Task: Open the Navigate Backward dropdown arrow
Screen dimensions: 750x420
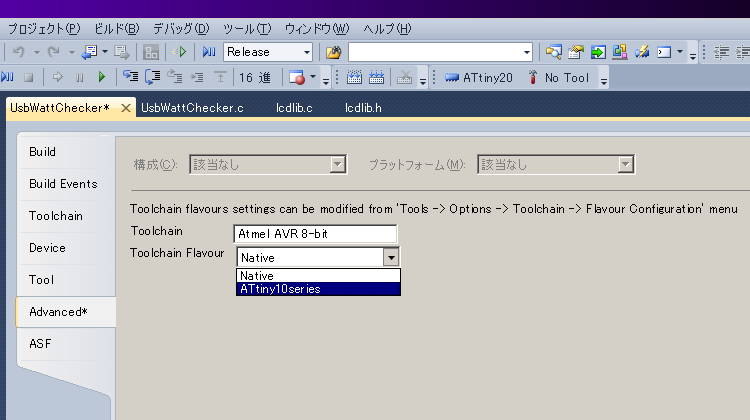Action: point(105,52)
